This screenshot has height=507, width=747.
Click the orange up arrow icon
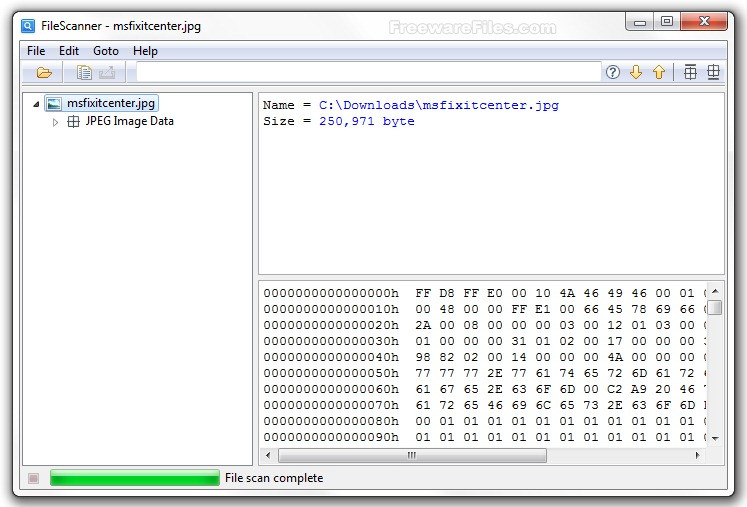pos(659,72)
